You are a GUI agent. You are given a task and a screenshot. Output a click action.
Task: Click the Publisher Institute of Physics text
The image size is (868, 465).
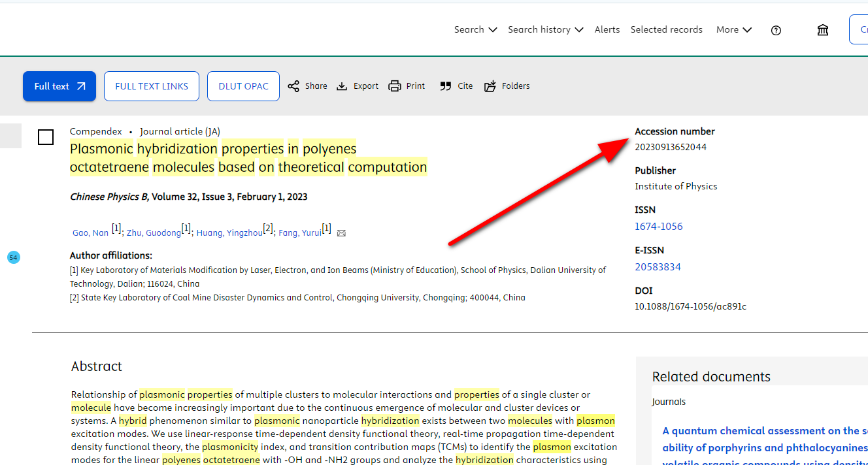pos(676,186)
